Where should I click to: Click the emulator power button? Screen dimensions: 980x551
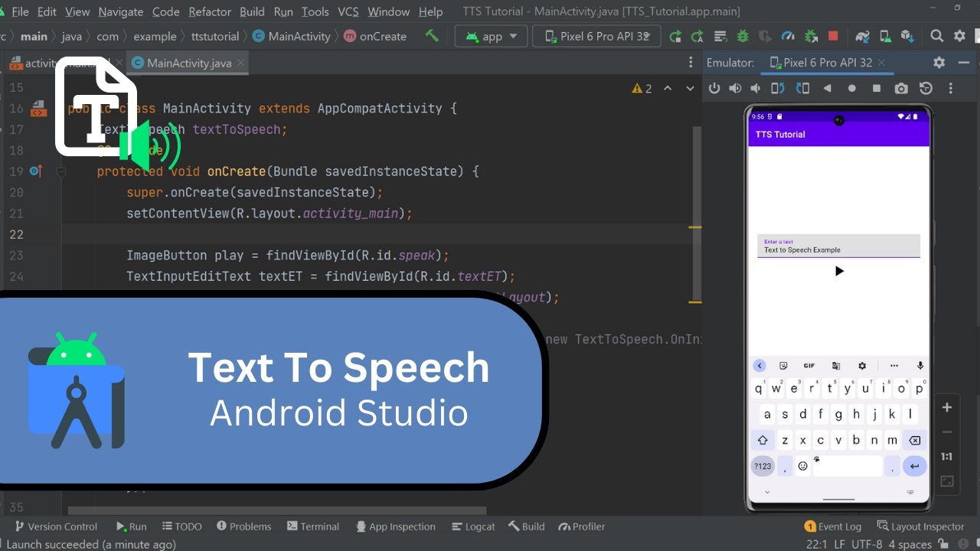714,88
